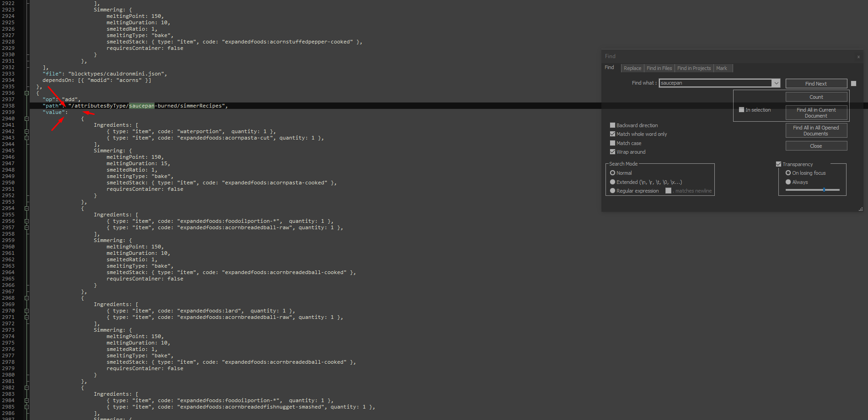The width and height of the screenshot is (868, 420).
Task: Close the Find dialog with the x icon
Action: tap(858, 57)
